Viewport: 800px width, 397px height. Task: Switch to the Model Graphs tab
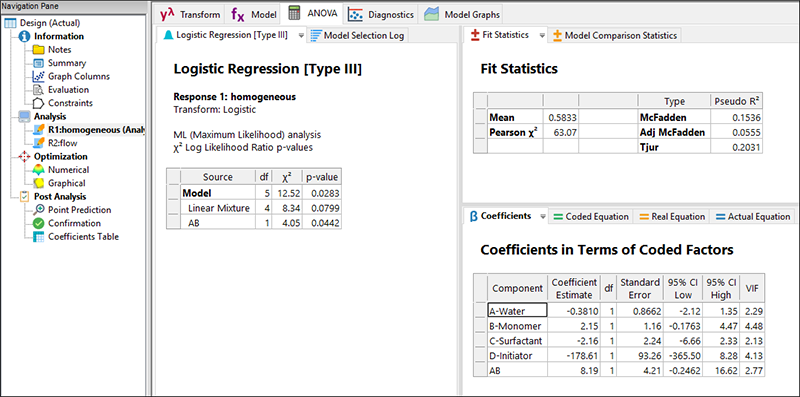coord(462,14)
